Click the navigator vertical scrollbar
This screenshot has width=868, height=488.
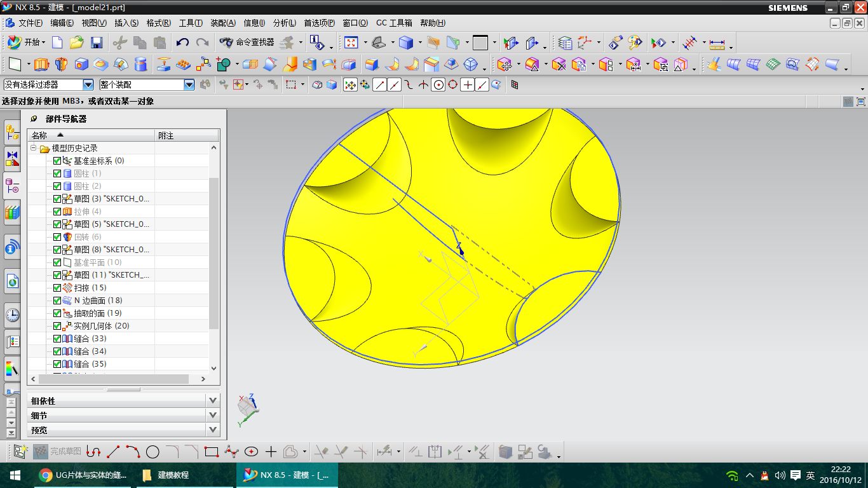pyautogui.click(x=214, y=254)
